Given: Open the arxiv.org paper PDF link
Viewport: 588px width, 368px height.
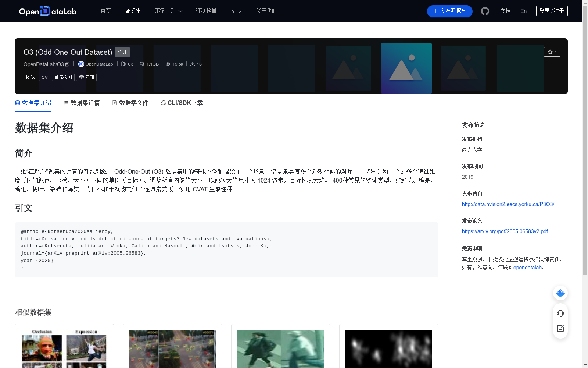Looking at the screenshot, I should (x=505, y=231).
